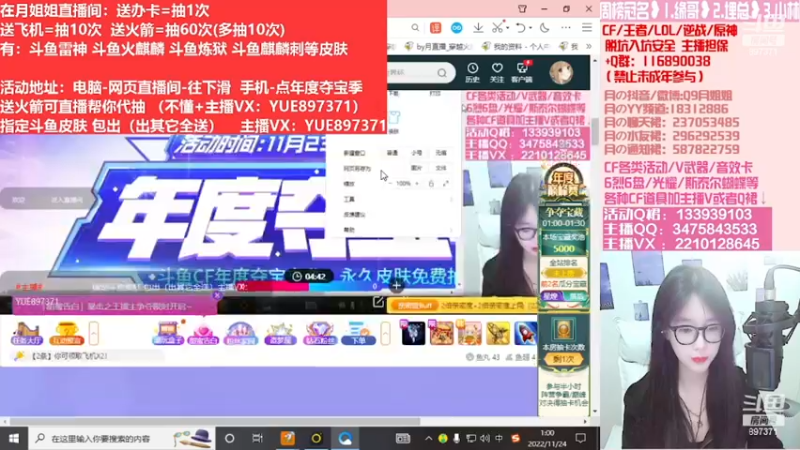The image size is (800, 450).
Task: Select the golden airplane gift thumbnail
Action: pos(498,333)
